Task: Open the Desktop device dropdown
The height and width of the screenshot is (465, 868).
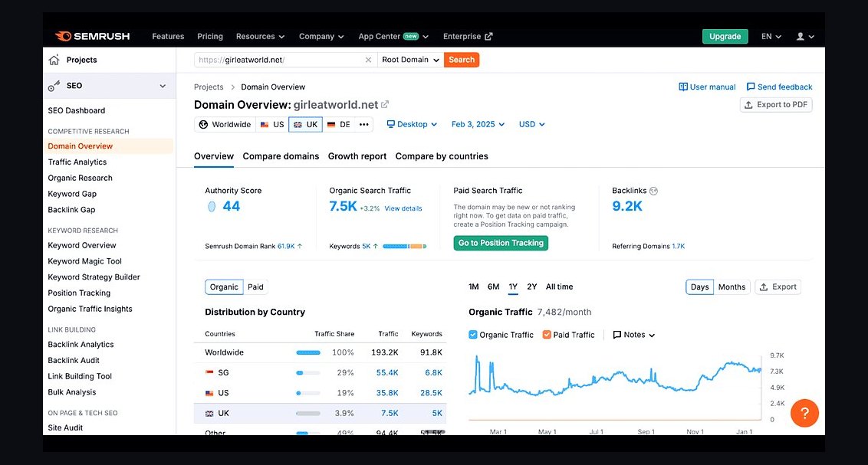Action: tap(412, 124)
